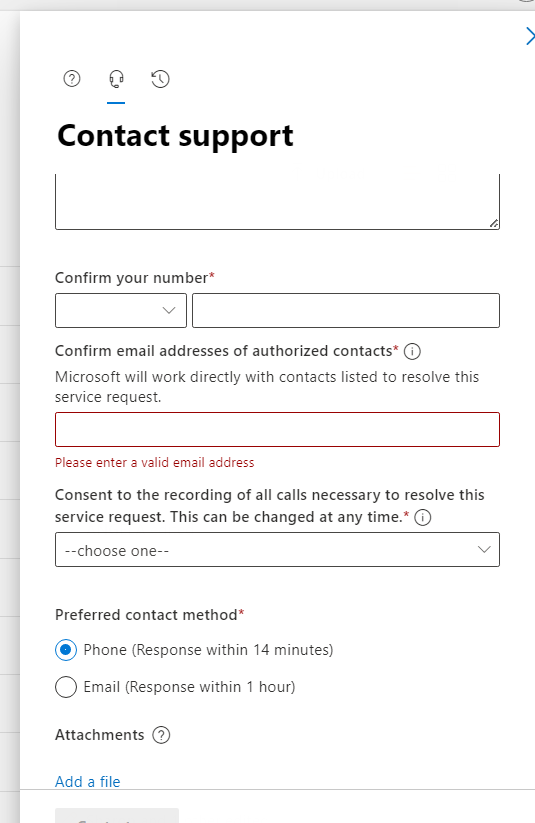Click the Phone contact method label text

tap(208, 650)
